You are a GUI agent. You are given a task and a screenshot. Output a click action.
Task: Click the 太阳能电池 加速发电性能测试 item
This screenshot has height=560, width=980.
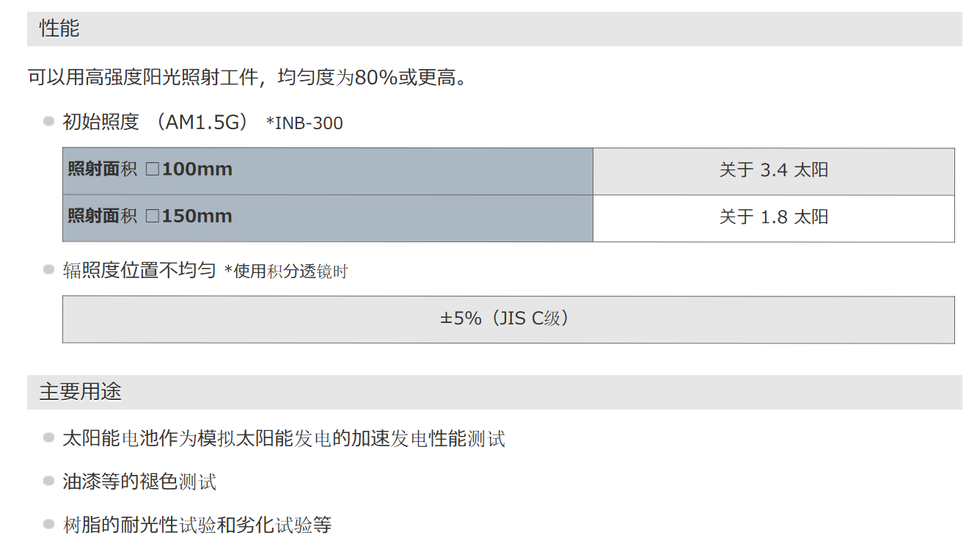[284, 439]
